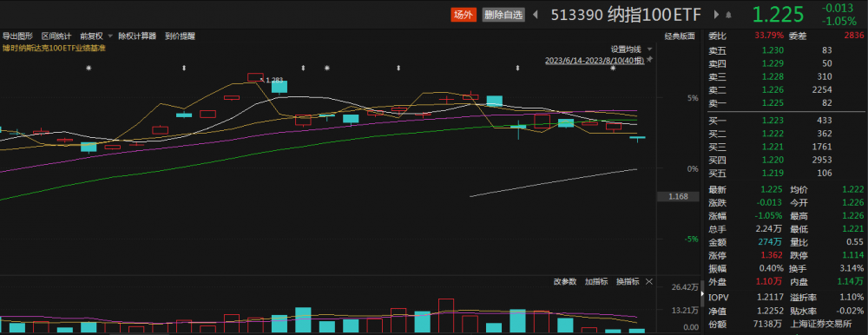Viewport: 868px width, 335px height.
Task: Open 换指标 to switch indicator
Action: [x=628, y=281]
